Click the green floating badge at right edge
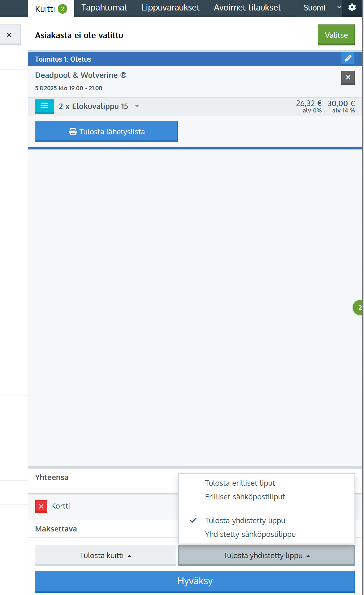364x595 pixels. click(359, 308)
